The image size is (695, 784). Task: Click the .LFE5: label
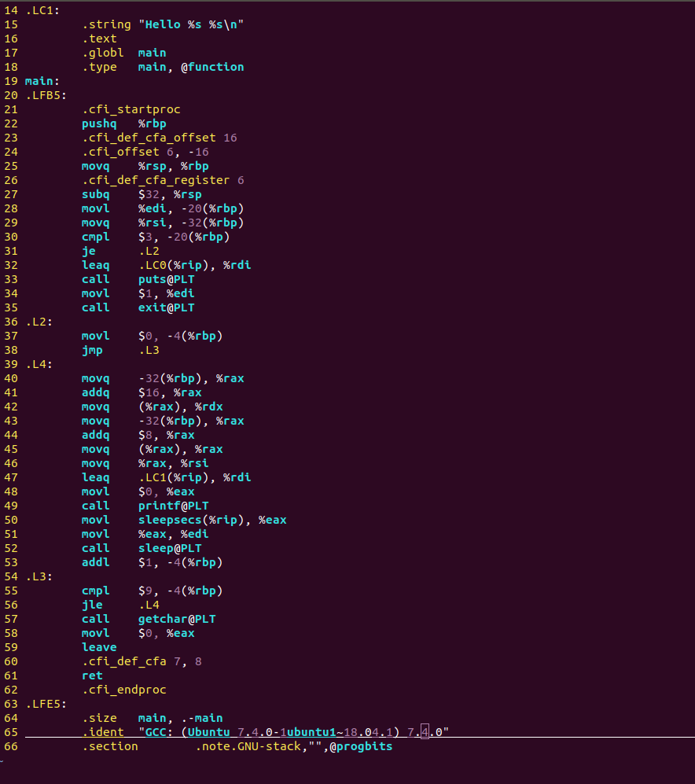point(46,704)
